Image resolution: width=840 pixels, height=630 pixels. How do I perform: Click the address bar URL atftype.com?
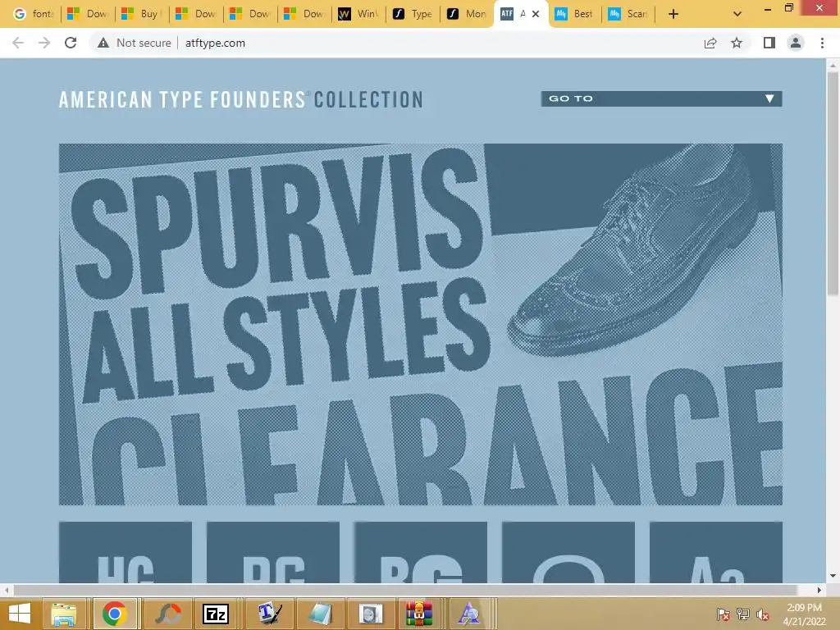point(216,43)
